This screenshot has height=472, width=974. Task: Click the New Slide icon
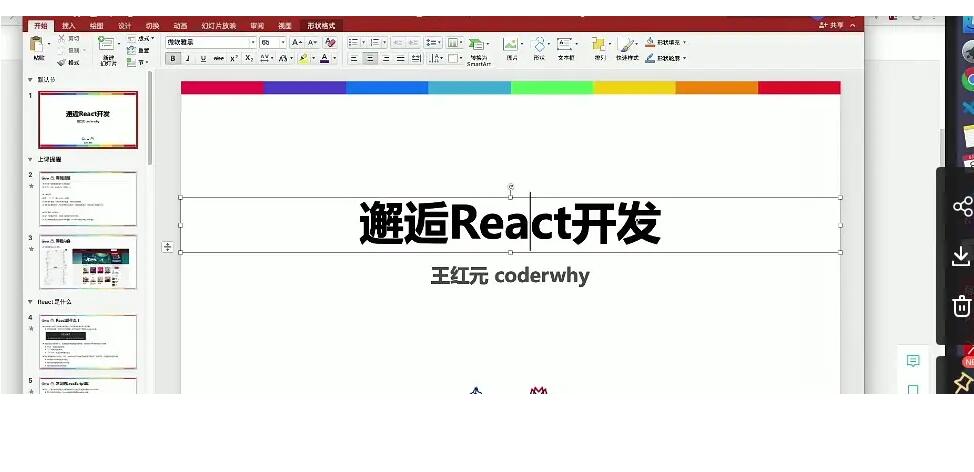click(x=107, y=44)
